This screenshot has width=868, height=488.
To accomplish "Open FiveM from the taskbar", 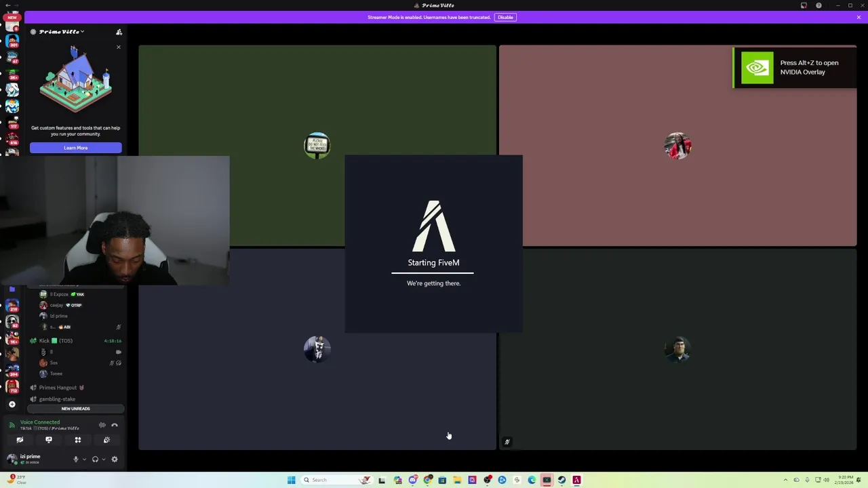I will 576,480.
